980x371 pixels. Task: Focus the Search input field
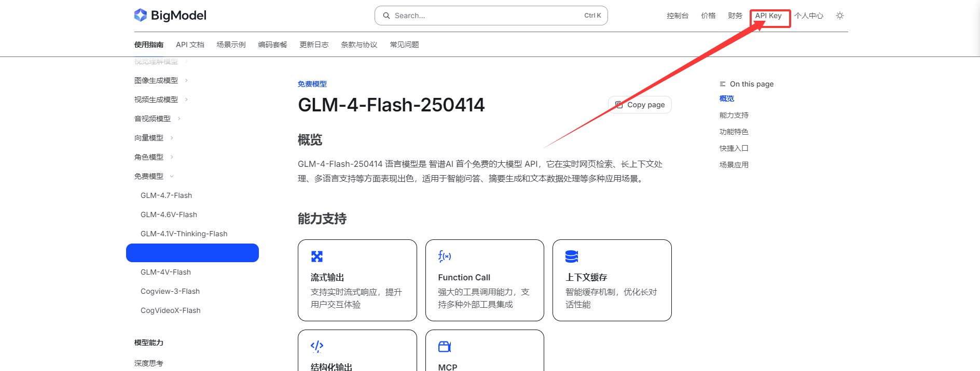tap(491, 16)
